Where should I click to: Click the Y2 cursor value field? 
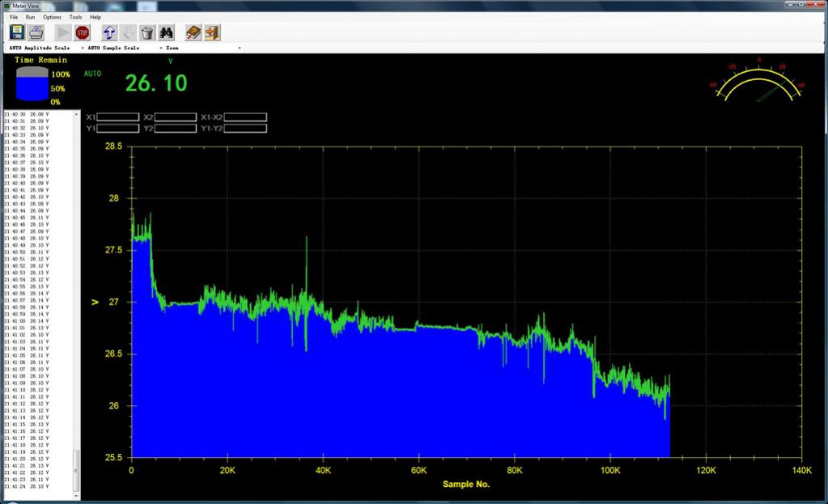point(176,129)
